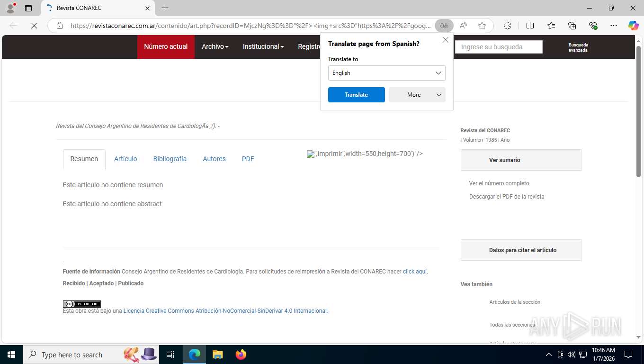Viewport: 644px width, 364px height.
Task: Close the Revista CONAREC tab
Action: coord(147,8)
